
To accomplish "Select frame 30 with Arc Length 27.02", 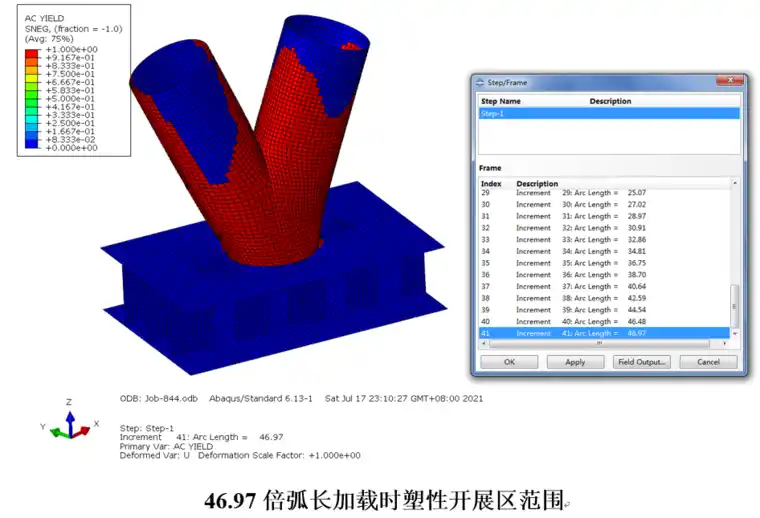I will tap(604, 204).
